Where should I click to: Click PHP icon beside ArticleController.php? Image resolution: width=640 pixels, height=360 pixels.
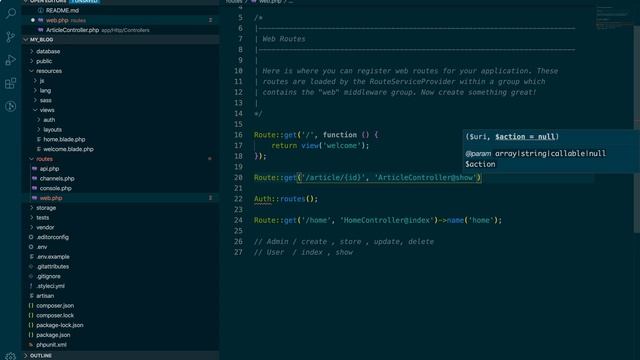tap(40, 30)
